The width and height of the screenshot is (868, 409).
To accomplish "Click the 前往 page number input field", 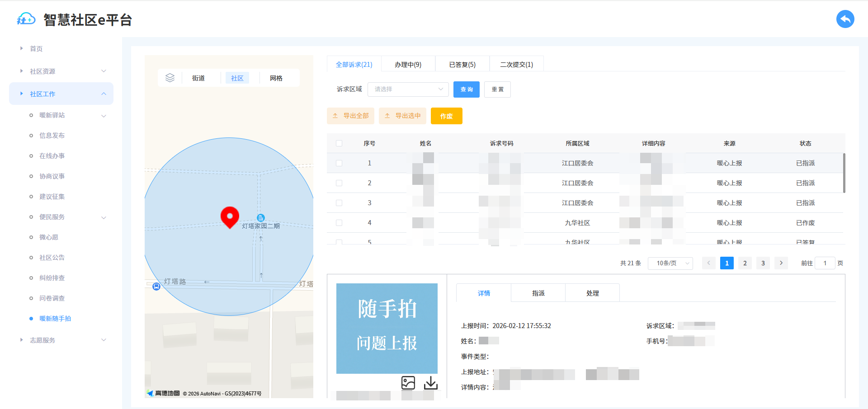I will [825, 263].
